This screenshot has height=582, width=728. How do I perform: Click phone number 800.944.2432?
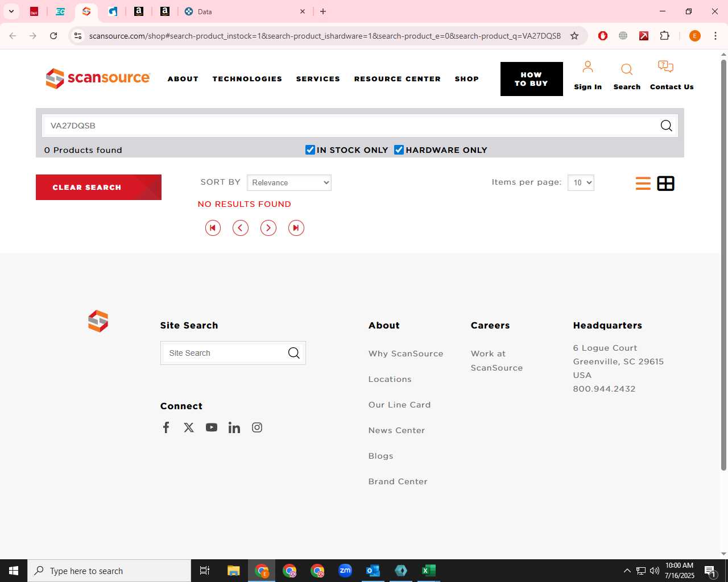click(604, 389)
